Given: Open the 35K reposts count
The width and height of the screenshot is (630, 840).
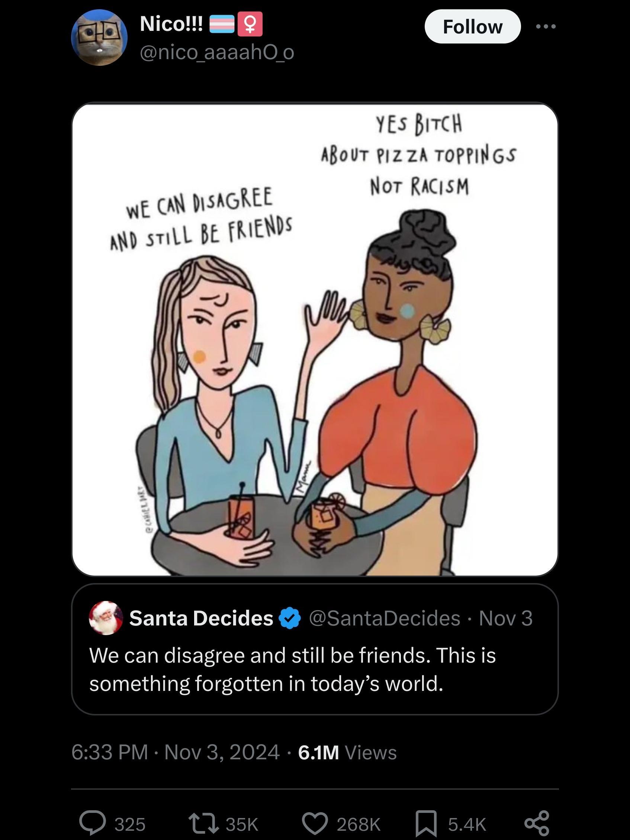Looking at the screenshot, I should 242,824.
